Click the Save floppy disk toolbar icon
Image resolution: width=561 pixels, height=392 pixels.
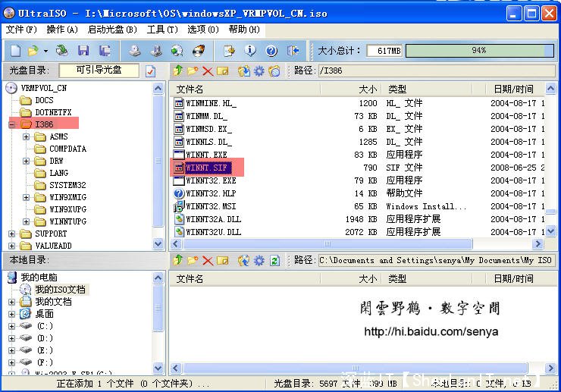click(83, 51)
